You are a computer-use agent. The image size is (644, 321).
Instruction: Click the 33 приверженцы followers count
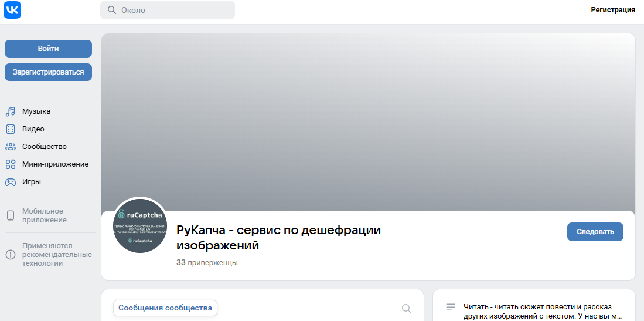(207, 262)
